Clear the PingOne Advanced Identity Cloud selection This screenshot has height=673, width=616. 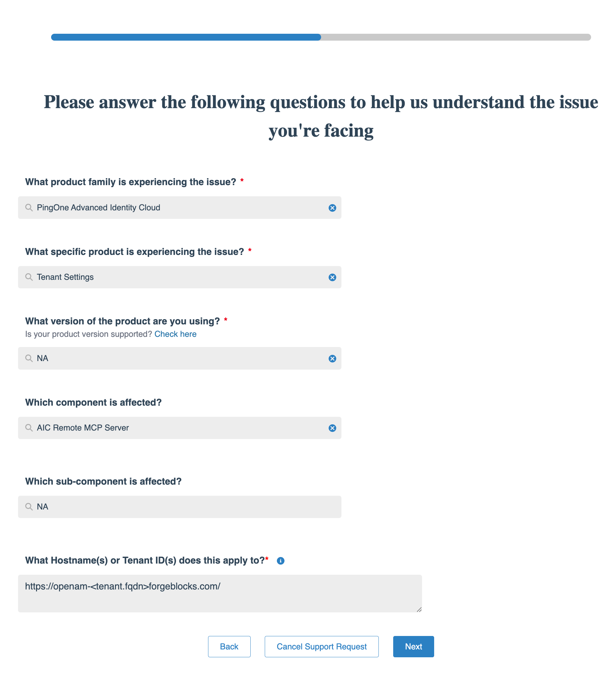click(x=332, y=208)
